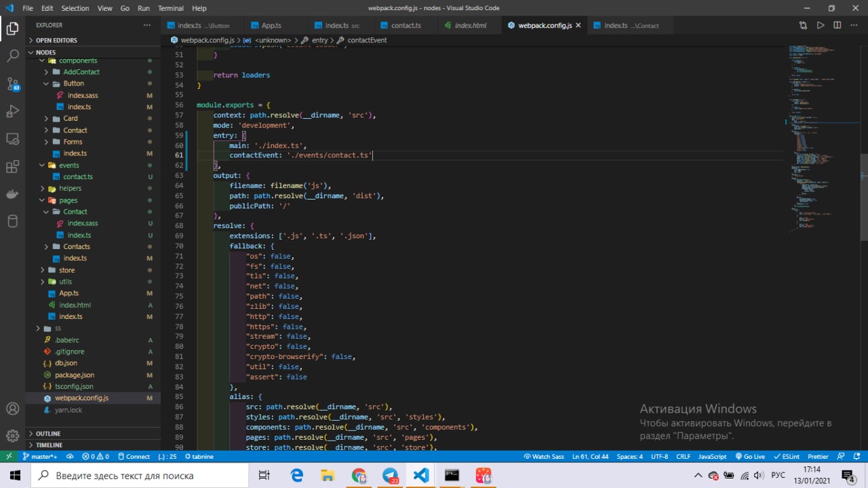Screen dimensions: 868x488
Task: Expand the helpers folder
Action: [x=70, y=188]
